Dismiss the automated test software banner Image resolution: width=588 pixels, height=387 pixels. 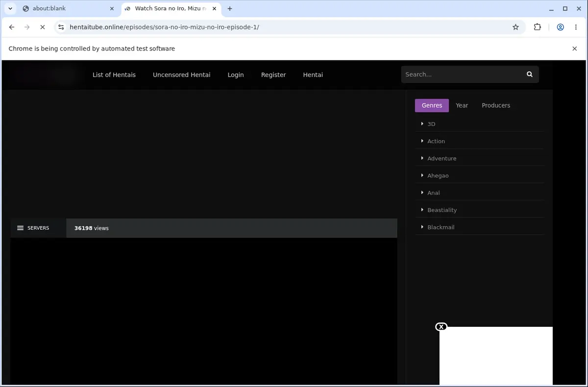pos(575,48)
